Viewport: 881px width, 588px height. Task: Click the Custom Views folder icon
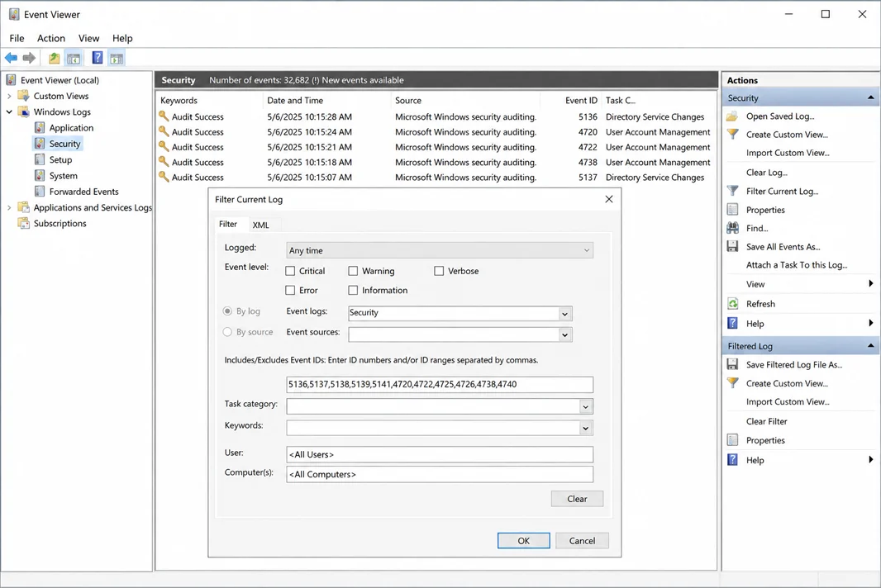click(24, 96)
